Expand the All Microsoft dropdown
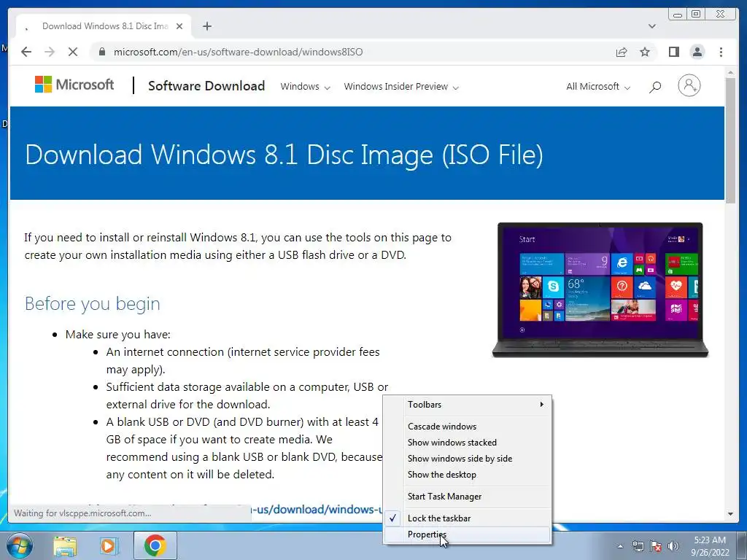The height and width of the screenshot is (560, 747). click(598, 87)
